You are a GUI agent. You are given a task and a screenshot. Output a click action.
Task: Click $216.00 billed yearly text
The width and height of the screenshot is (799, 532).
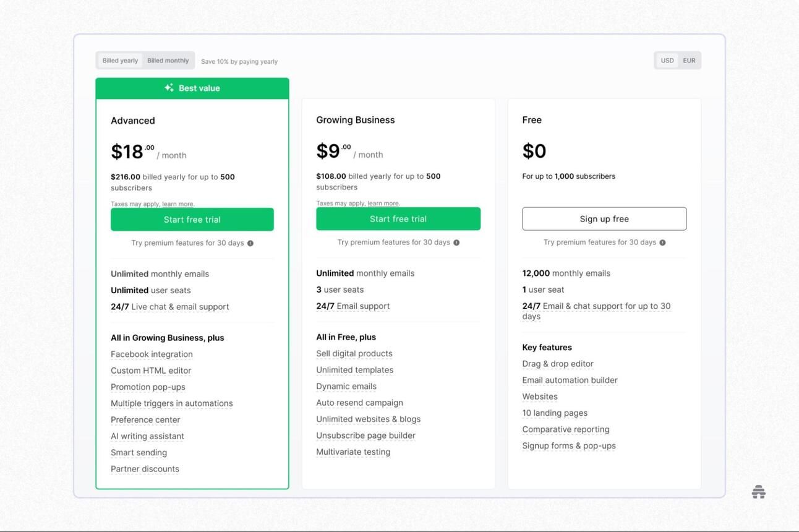click(173, 182)
